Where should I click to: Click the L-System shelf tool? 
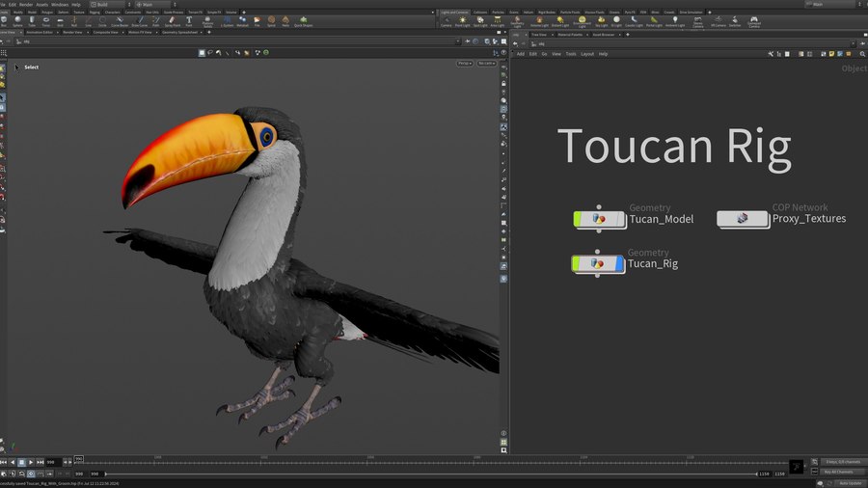coord(226,21)
